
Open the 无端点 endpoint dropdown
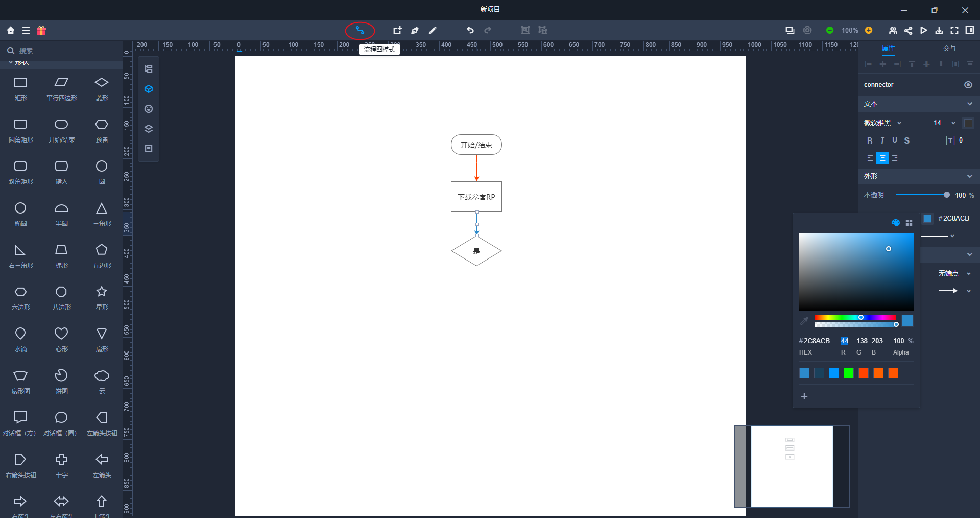click(x=954, y=274)
